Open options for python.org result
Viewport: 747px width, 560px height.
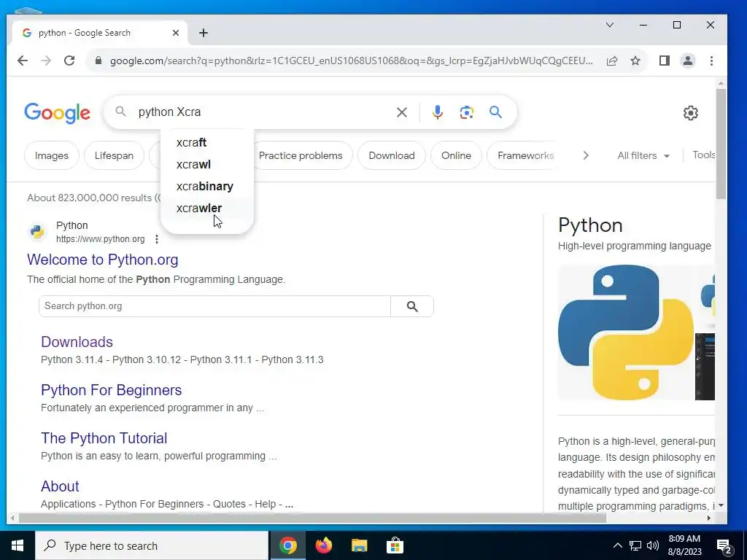pyautogui.click(x=157, y=239)
